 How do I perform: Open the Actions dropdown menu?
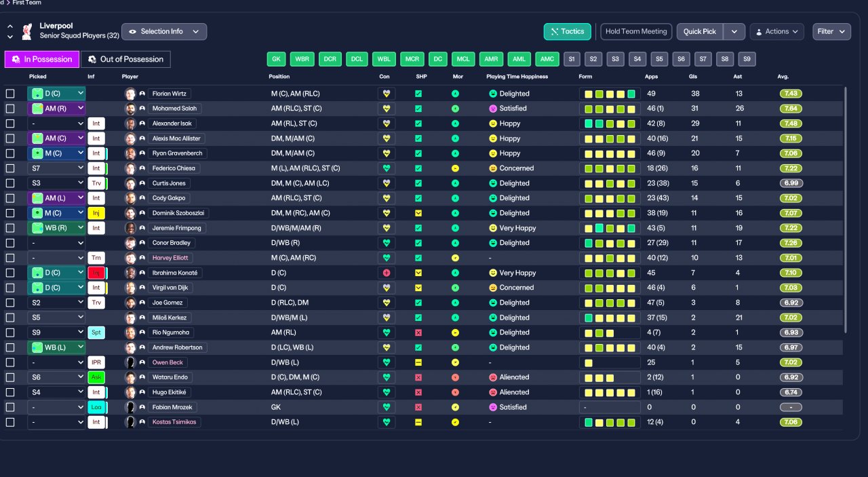pos(777,32)
